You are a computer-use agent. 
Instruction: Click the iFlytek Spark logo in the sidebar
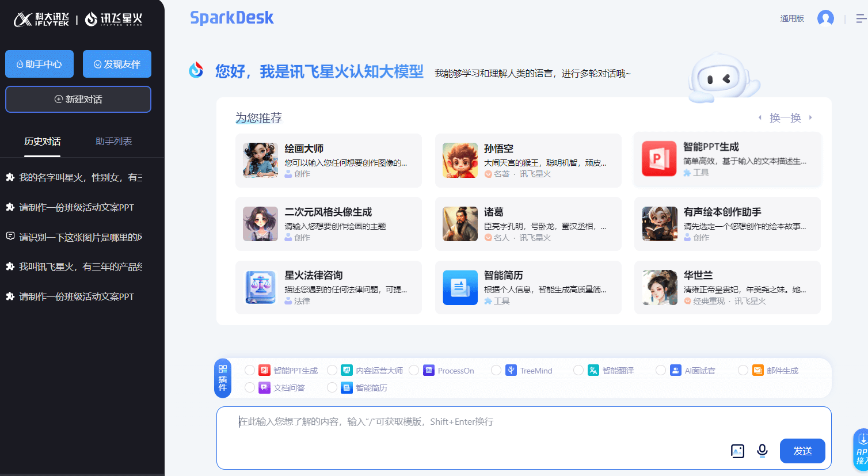point(113,19)
